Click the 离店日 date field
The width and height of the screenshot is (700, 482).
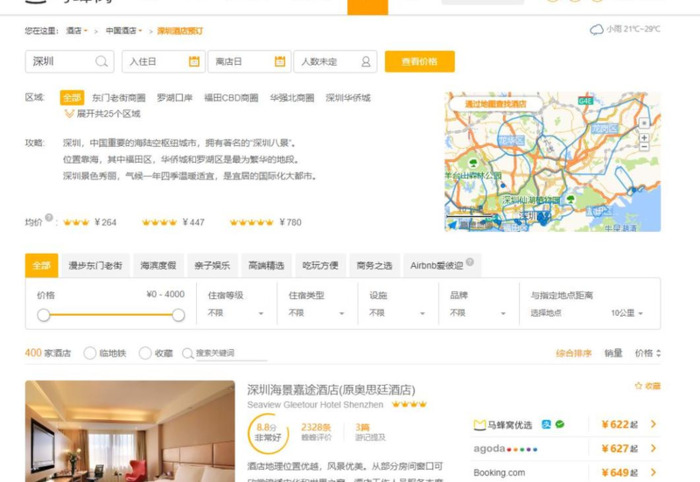[x=249, y=61]
